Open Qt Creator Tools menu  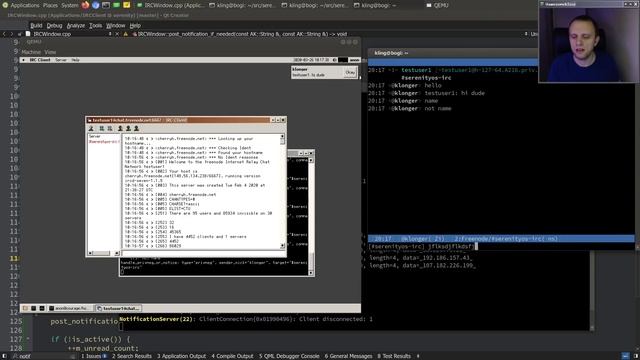coord(96,25)
